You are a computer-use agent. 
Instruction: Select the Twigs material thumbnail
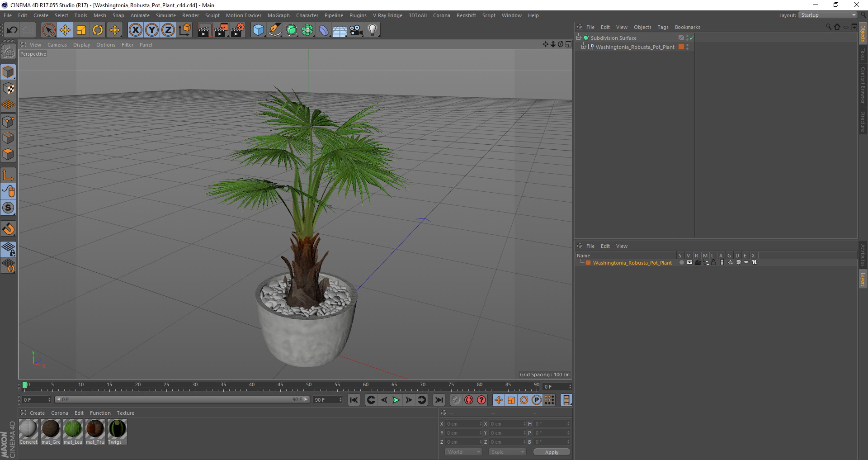point(117,432)
